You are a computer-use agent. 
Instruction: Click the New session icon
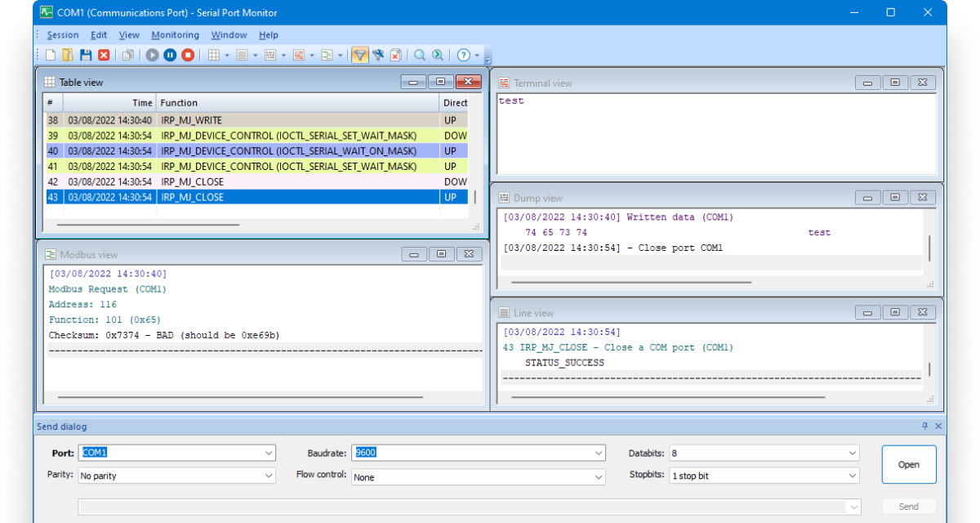51,56
